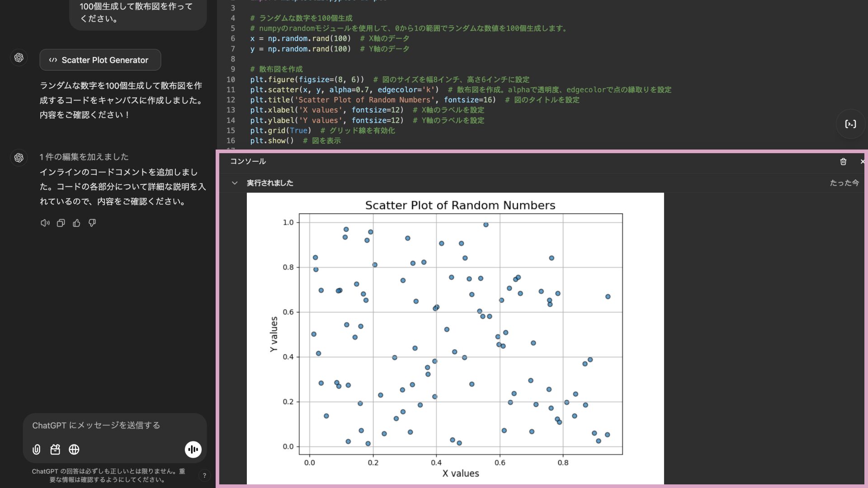Viewport: 868px width, 488px height.
Task: Start voice mode with the waveform button
Action: (x=193, y=449)
